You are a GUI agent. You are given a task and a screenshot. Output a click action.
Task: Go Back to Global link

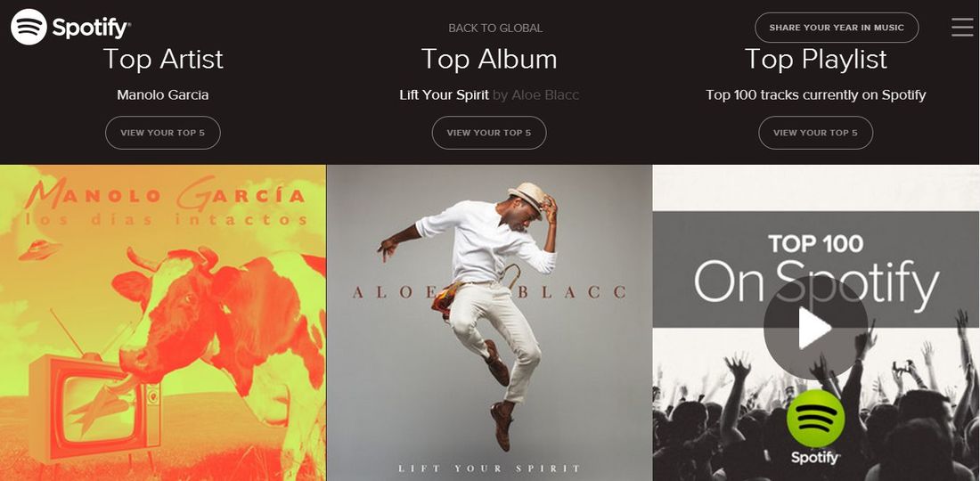(x=495, y=29)
